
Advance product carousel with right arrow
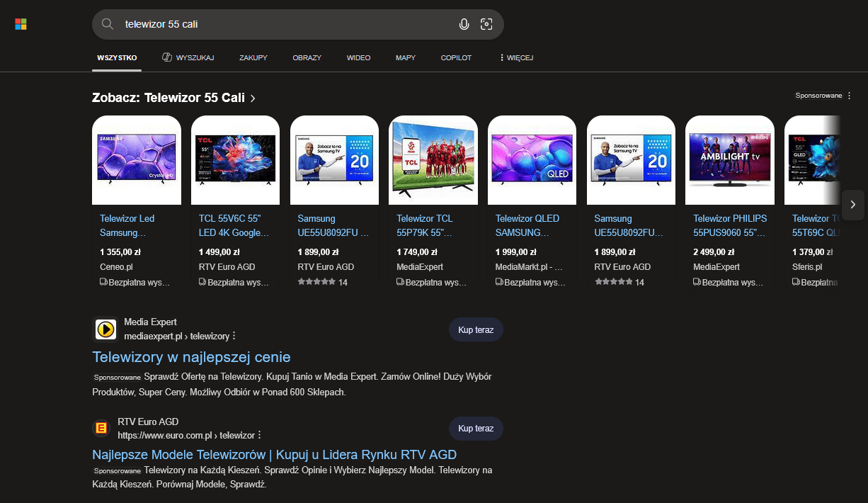point(852,205)
